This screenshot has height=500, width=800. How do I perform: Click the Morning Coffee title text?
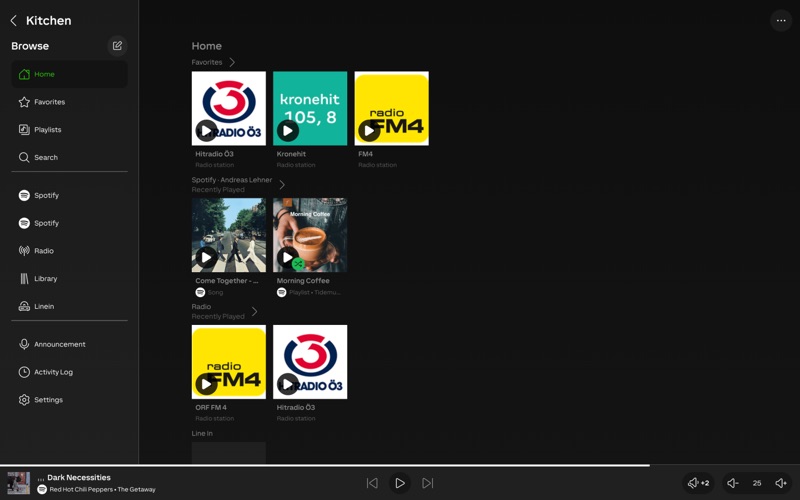click(x=303, y=281)
